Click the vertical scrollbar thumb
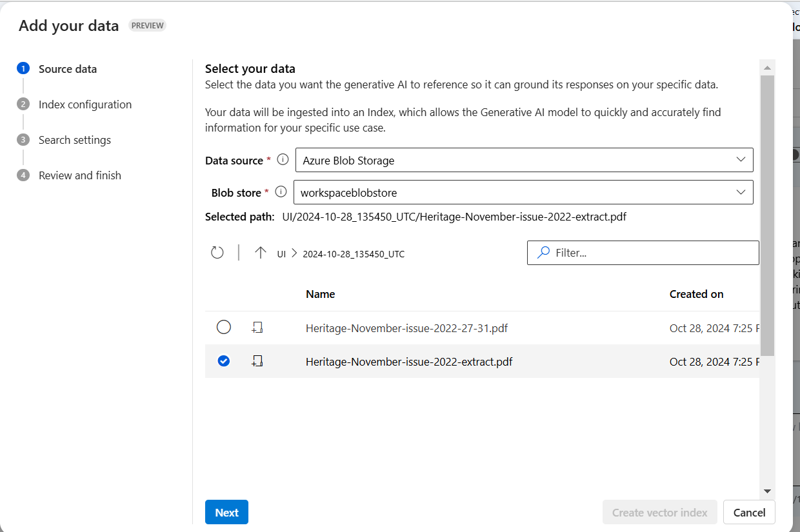Image resolution: width=800 pixels, height=532 pixels. click(767, 215)
